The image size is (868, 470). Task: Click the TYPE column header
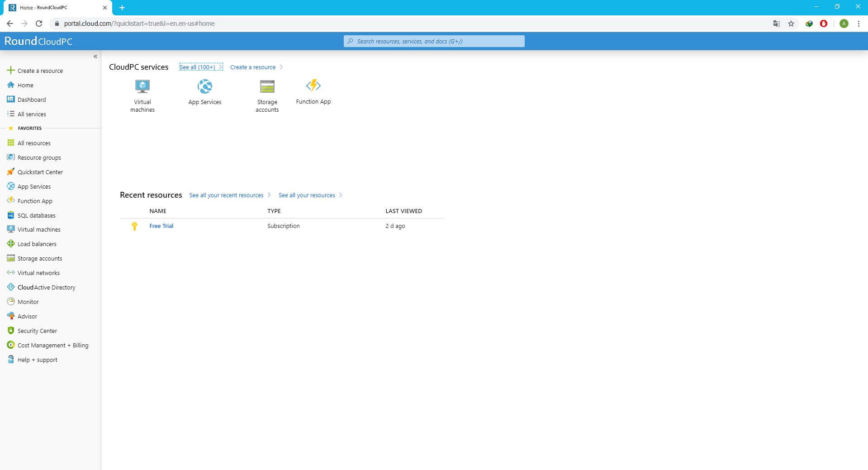coord(274,211)
